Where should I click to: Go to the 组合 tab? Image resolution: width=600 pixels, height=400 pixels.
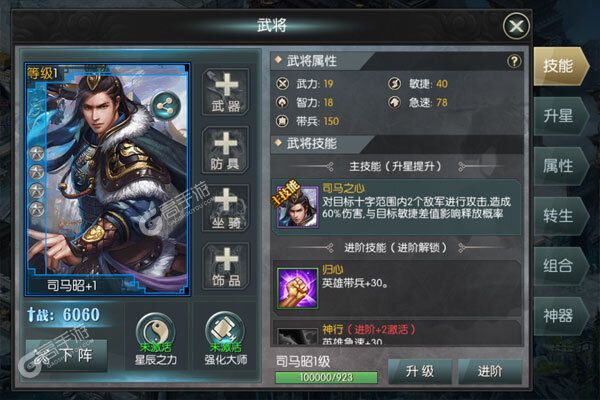[560, 266]
